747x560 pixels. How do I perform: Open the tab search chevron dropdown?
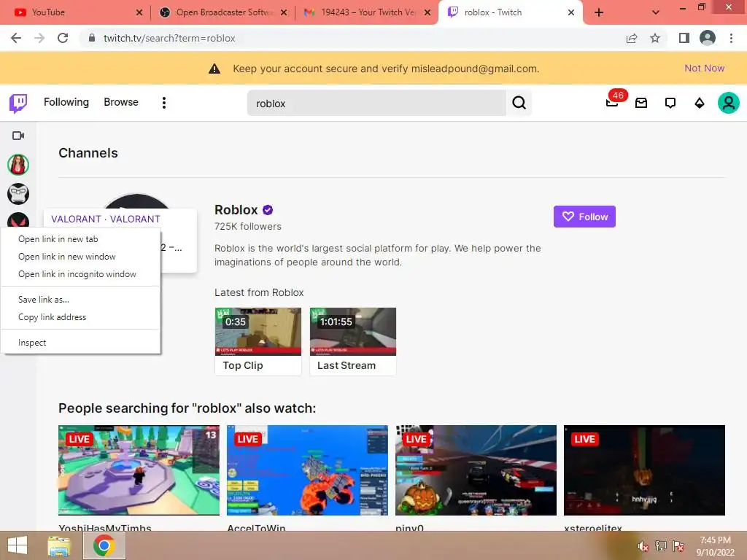click(656, 12)
